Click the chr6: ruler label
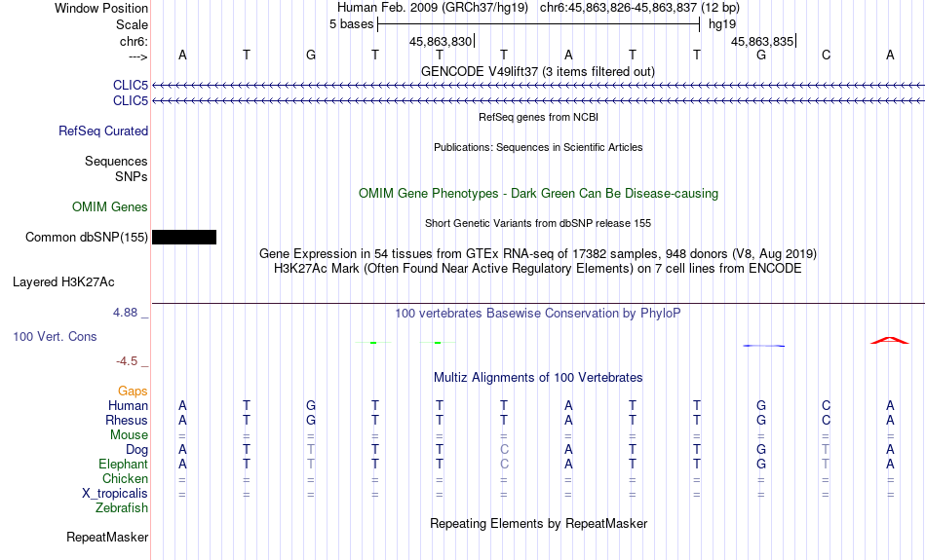The width and height of the screenshot is (926, 560). (135, 41)
